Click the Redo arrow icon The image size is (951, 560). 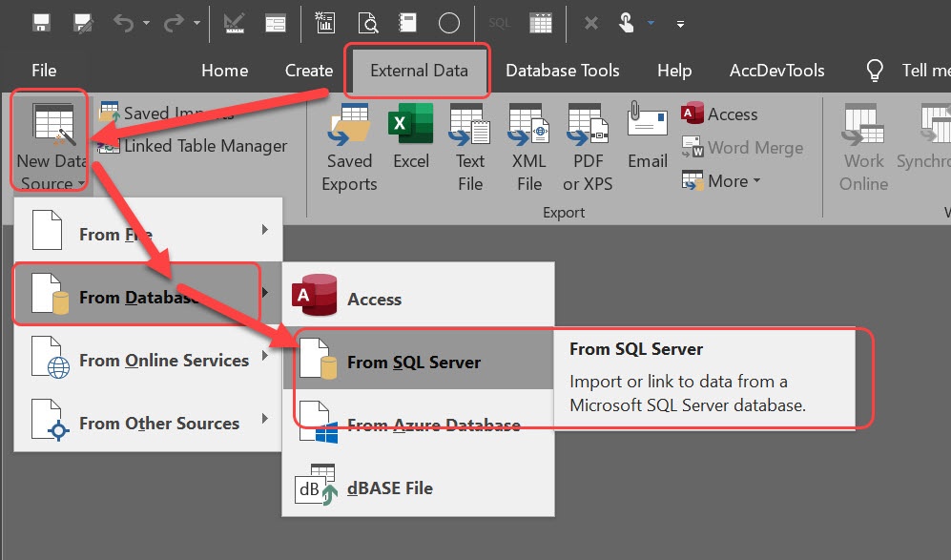coord(174,24)
